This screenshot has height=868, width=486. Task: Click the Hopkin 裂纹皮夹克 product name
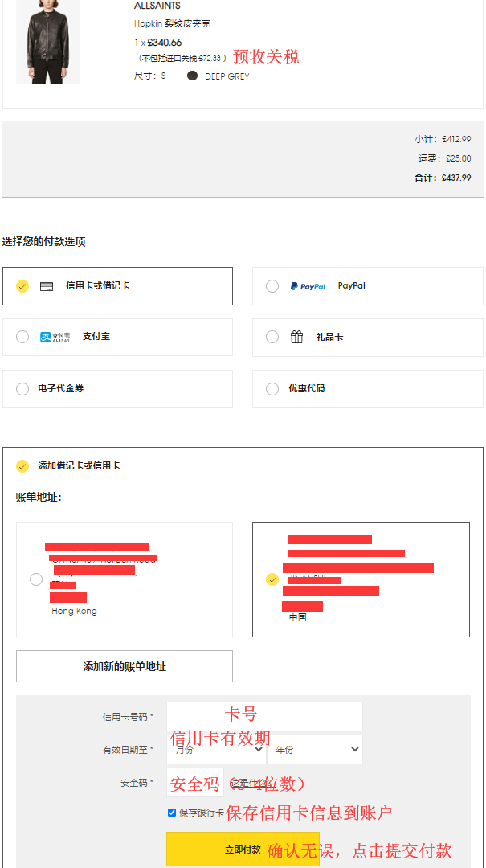coord(172,24)
